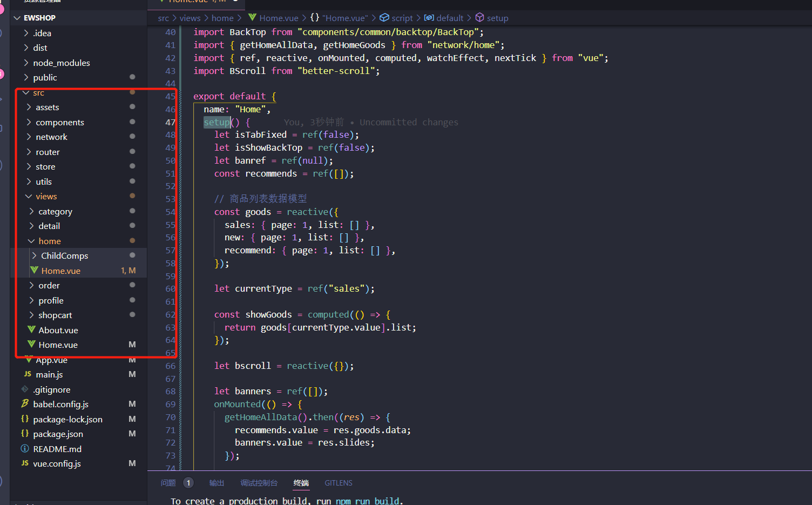Open About.vue file in explorer

(x=58, y=331)
